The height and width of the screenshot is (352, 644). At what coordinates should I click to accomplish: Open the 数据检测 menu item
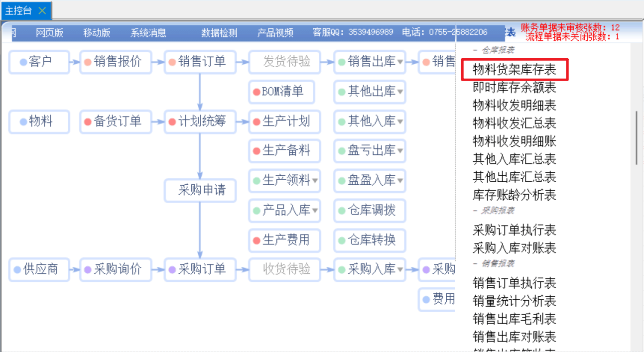(x=219, y=33)
